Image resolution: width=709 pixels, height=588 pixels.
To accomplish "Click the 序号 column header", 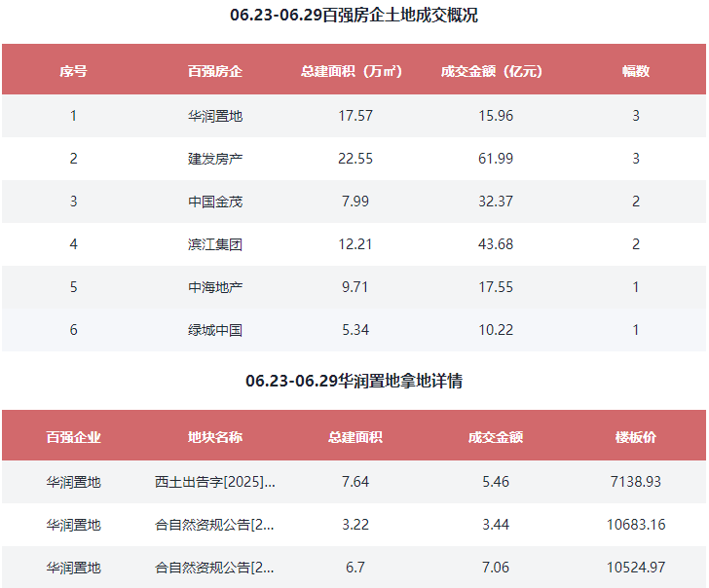I will 73,71.
